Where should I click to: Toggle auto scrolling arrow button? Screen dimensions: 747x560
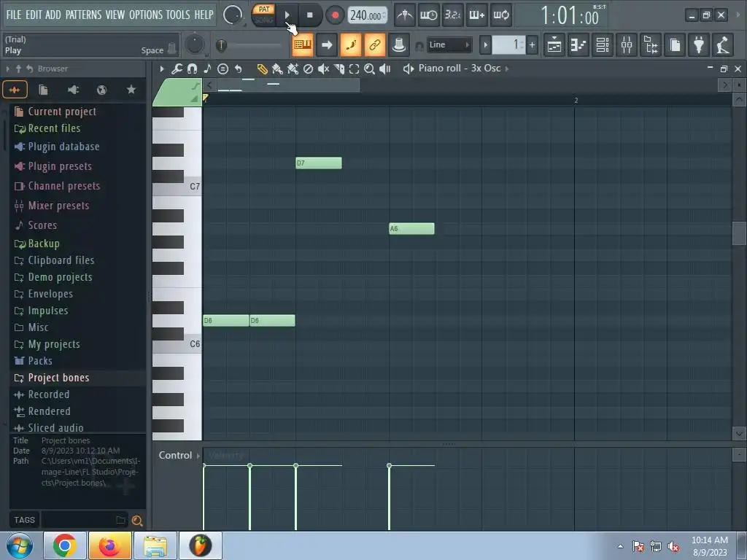pyautogui.click(x=327, y=45)
